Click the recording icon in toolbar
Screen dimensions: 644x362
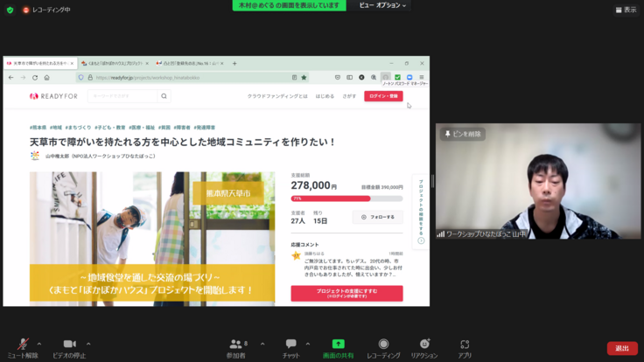(x=383, y=345)
